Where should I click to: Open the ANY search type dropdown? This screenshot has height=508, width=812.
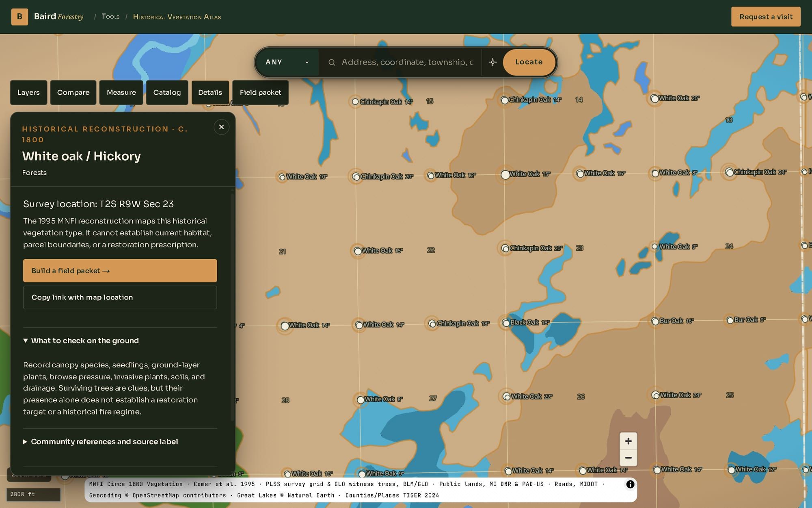tap(287, 62)
